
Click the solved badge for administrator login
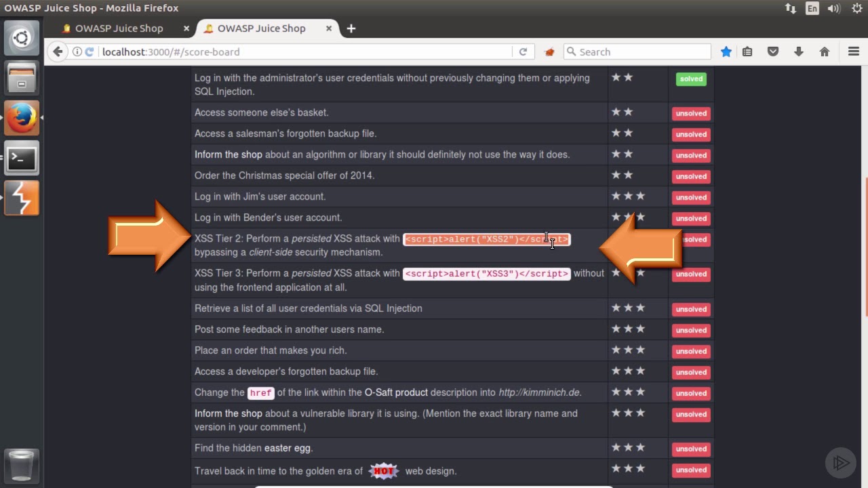tap(691, 79)
